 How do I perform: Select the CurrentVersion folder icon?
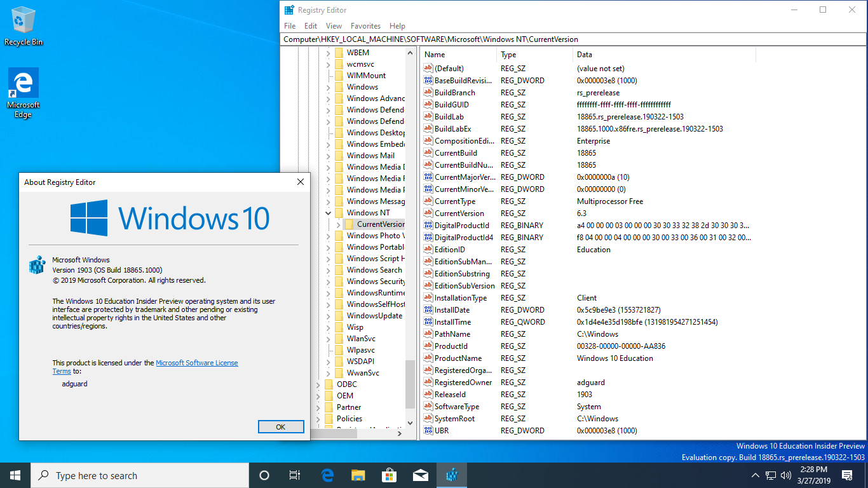click(349, 224)
